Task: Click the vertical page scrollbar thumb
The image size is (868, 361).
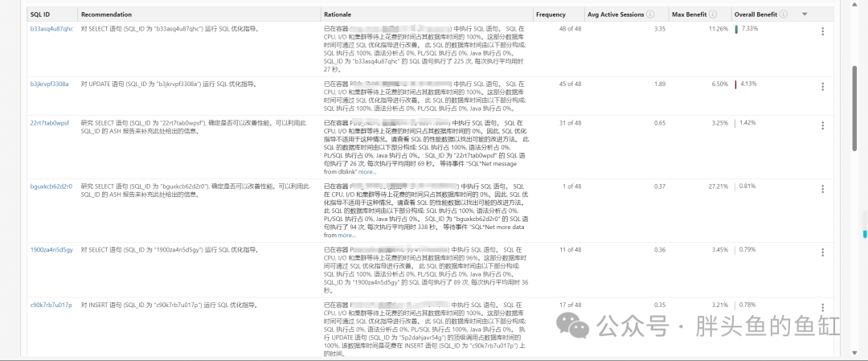Action: pyautogui.click(x=855, y=108)
